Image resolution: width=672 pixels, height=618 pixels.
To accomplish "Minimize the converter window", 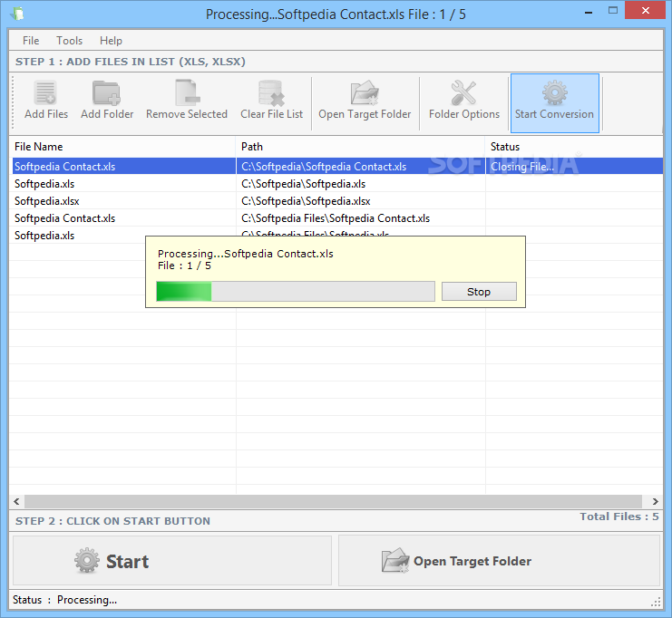I will (x=589, y=12).
